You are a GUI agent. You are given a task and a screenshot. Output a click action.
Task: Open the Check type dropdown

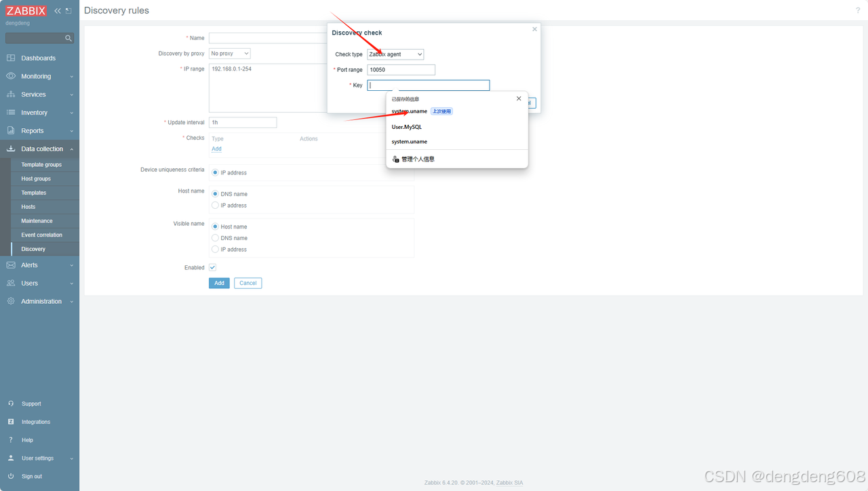pos(395,54)
